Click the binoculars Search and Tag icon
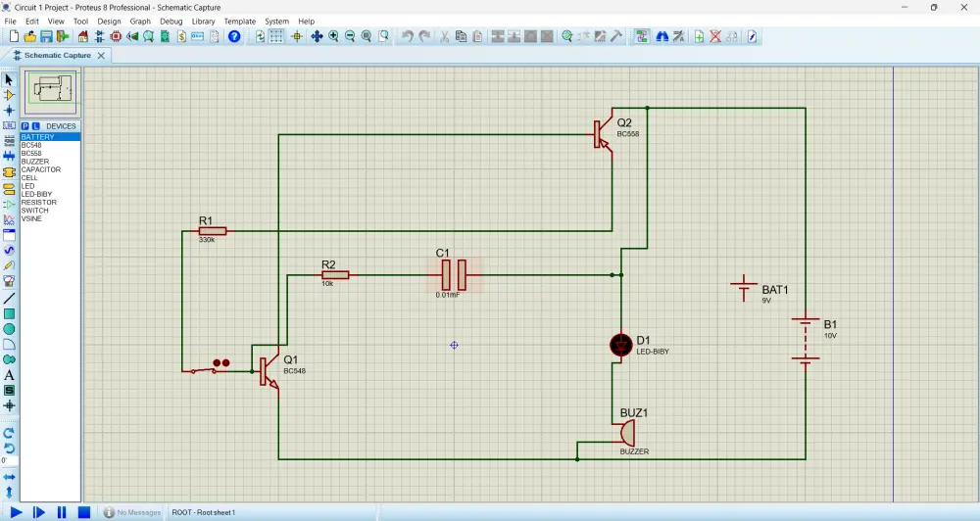Image resolution: width=980 pixels, height=521 pixels. point(661,37)
